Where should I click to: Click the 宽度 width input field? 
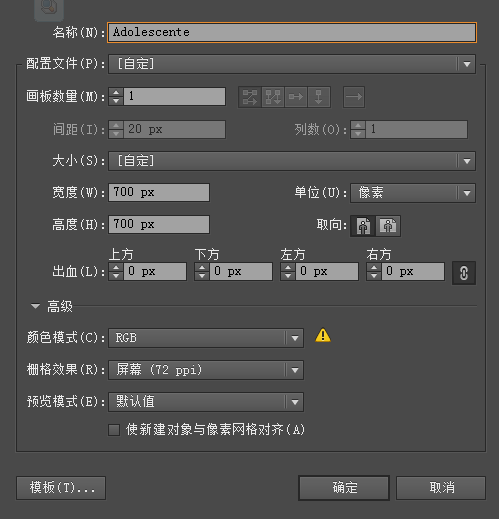point(159,193)
